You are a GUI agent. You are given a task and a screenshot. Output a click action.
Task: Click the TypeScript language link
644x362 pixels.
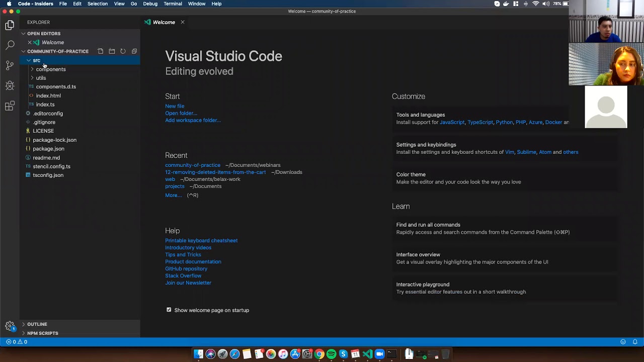coord(480,122)
